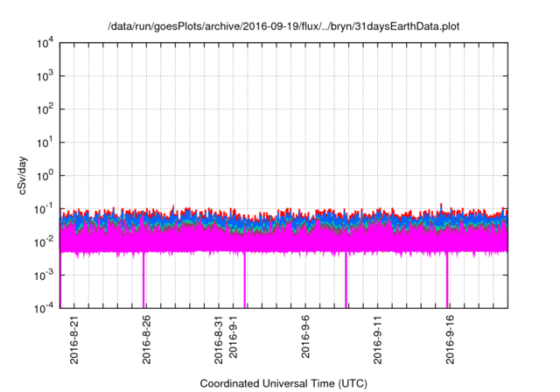560x392 pixels.
Task: Click the magenta dropout spike above 2016-8-26
Action: [x=143, y=280]
